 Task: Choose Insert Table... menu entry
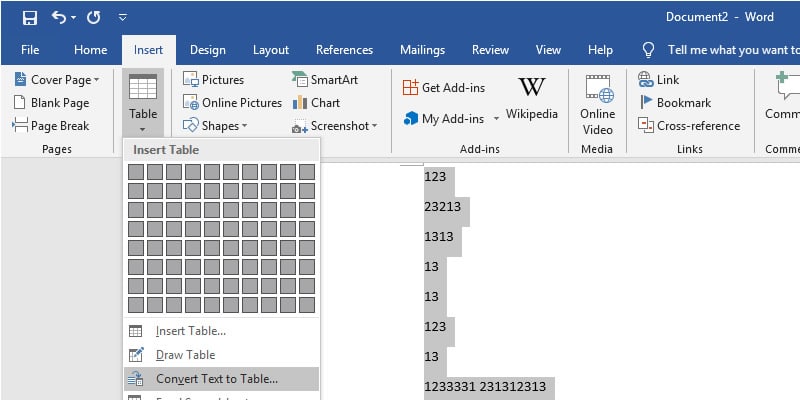pos(221,331)
